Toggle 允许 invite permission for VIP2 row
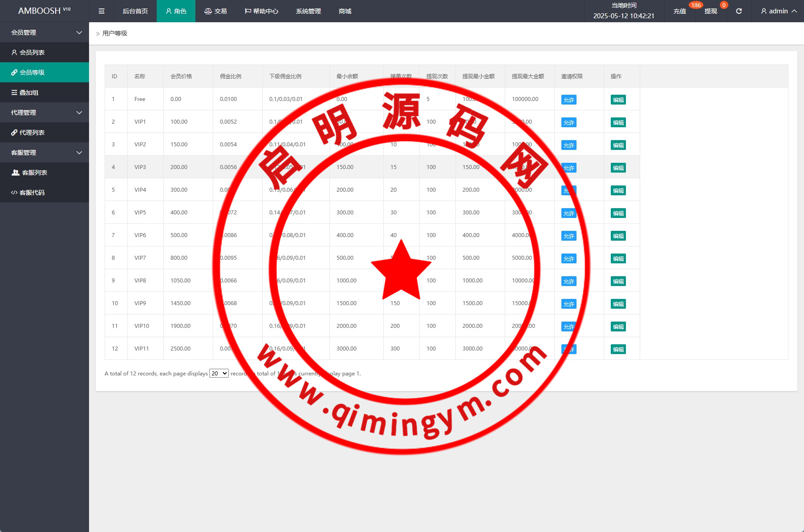Screen dimensions: 804x532 (x=568, y=145)
